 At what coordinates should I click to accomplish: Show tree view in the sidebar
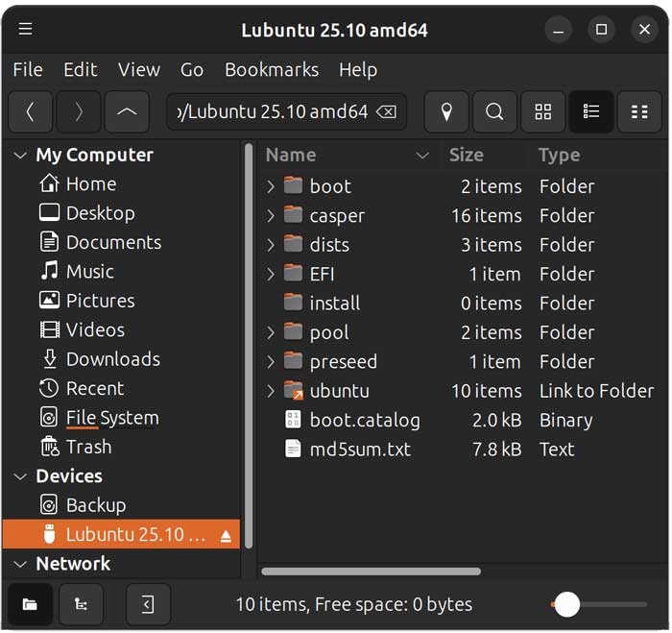pos(81,604)
